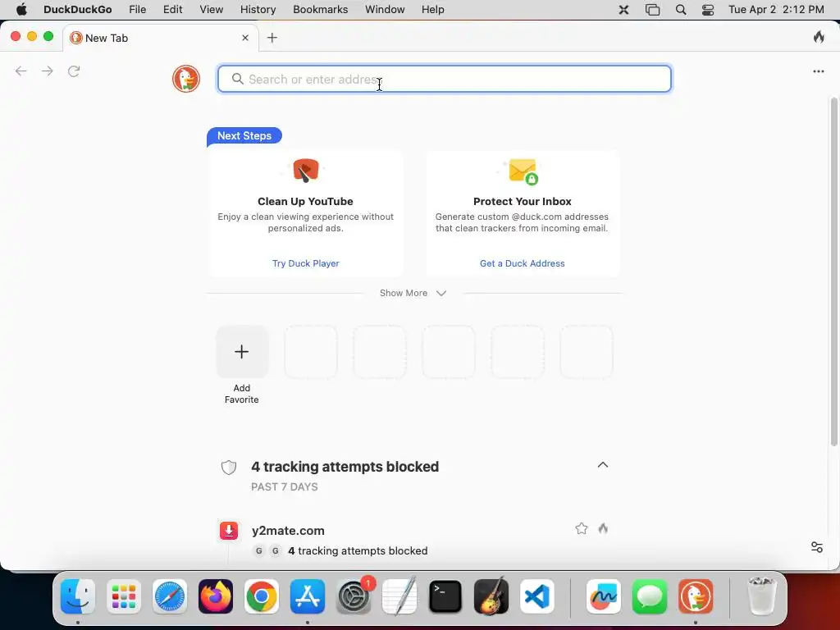Open the History menu
This screenshot has height=630, width=840.
(258, 10)
